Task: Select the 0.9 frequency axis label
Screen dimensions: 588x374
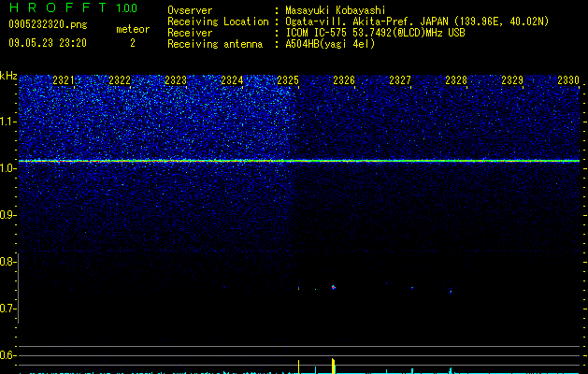Action: (x=8, y=215)
